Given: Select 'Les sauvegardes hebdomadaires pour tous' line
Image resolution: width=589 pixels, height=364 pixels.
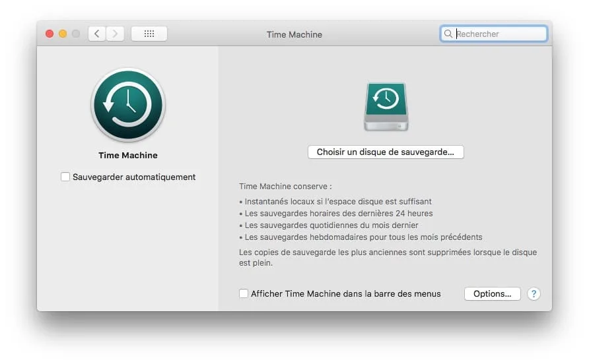Looking at the screenshot, I should (361, 237).
